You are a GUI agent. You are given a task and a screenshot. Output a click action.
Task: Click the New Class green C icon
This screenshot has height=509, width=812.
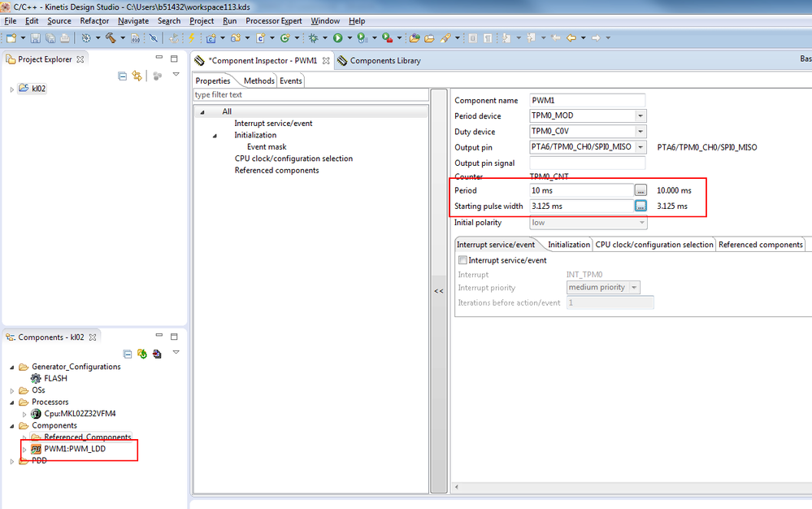point(284,37)
